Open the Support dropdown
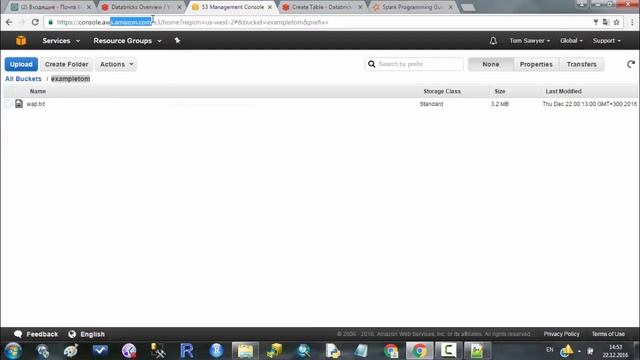 click(x=607, y=41)
